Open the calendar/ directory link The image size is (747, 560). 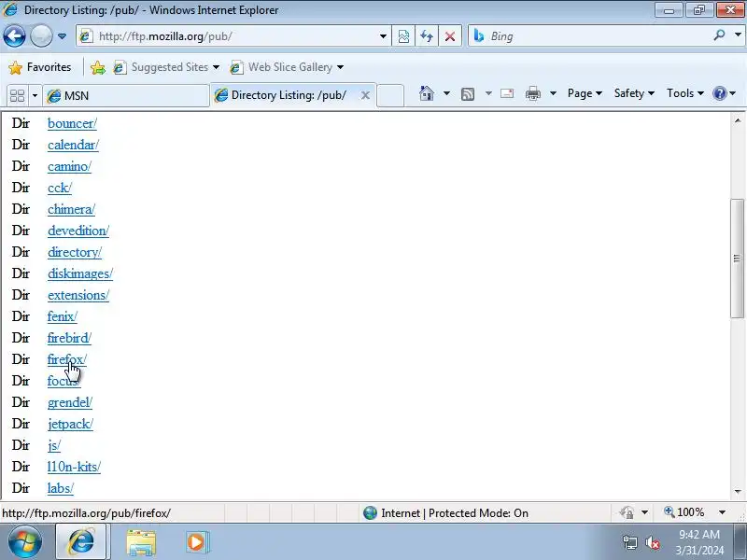(73, 145)
